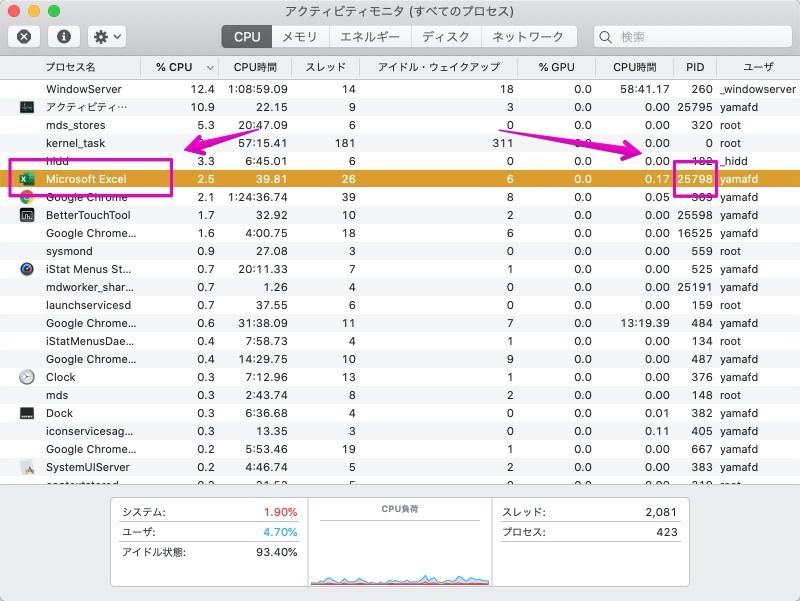800x601 pixels.
Task: Select the sysmond process row
Action: (400, 251)
